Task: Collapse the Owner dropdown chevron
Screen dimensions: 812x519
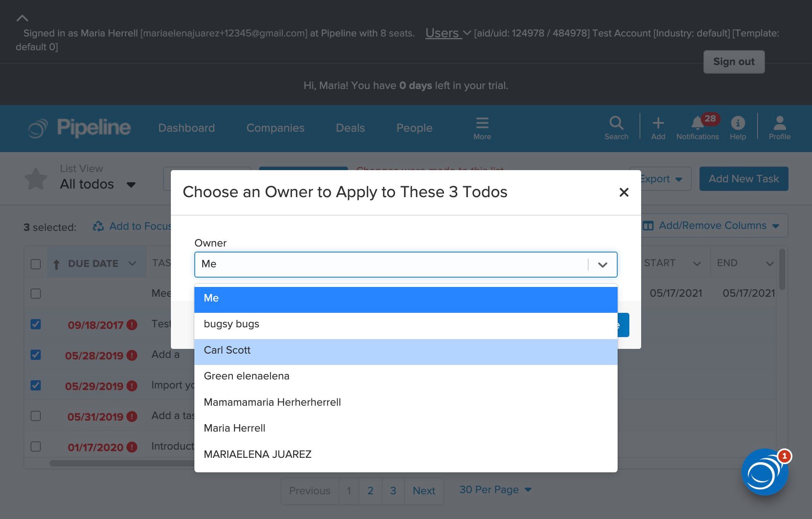Action: pyautogui.click(x=602, y=265)
